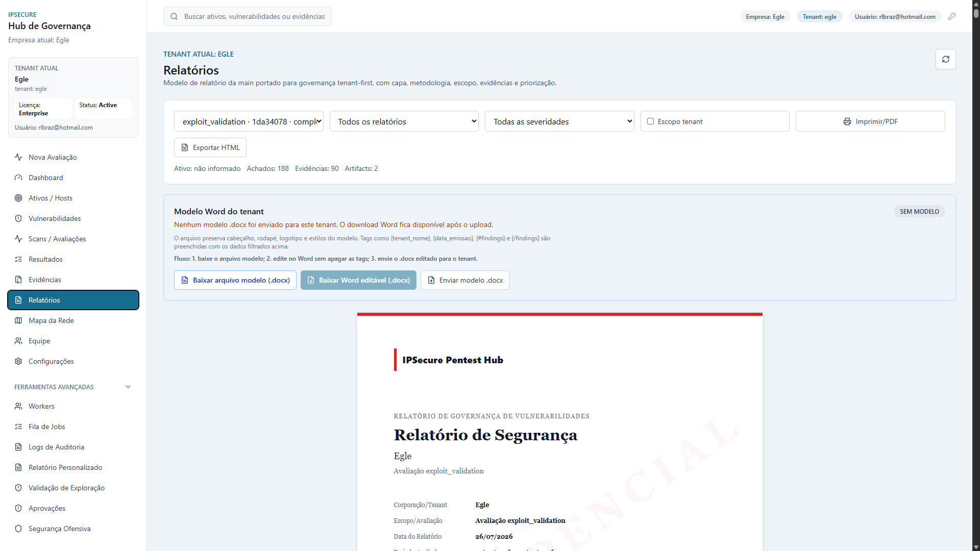Click the Evidências: 90 counter text

pyautogui.click(x=316, y=168)
